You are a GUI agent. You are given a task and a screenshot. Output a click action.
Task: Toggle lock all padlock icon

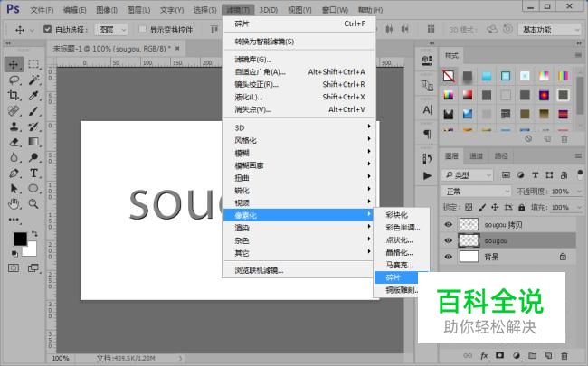tap(521, 207)
